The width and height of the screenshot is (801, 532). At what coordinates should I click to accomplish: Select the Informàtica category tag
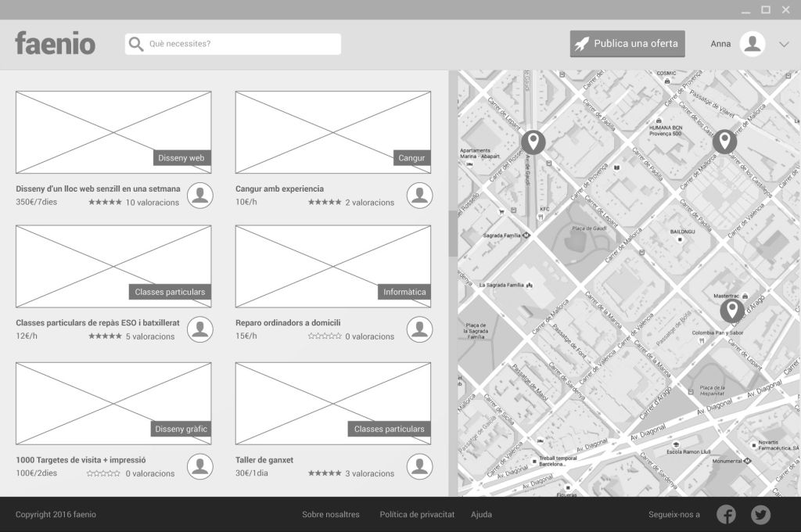(x=404, y=292)
